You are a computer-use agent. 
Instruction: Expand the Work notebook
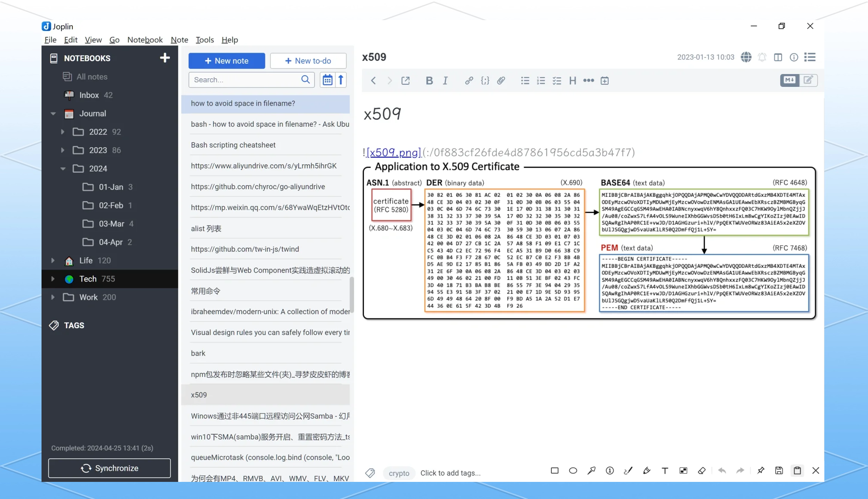[x=53, y=297]
